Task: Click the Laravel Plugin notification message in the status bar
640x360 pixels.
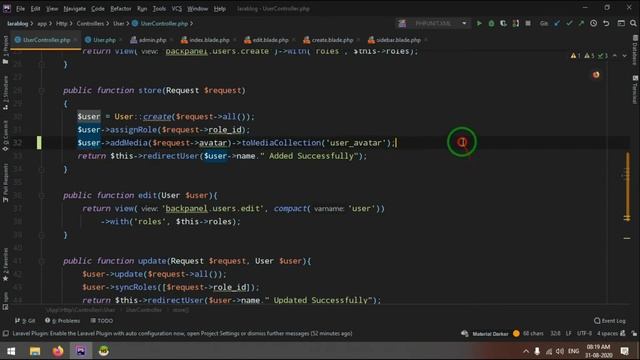Action: (x=182, y=333)
